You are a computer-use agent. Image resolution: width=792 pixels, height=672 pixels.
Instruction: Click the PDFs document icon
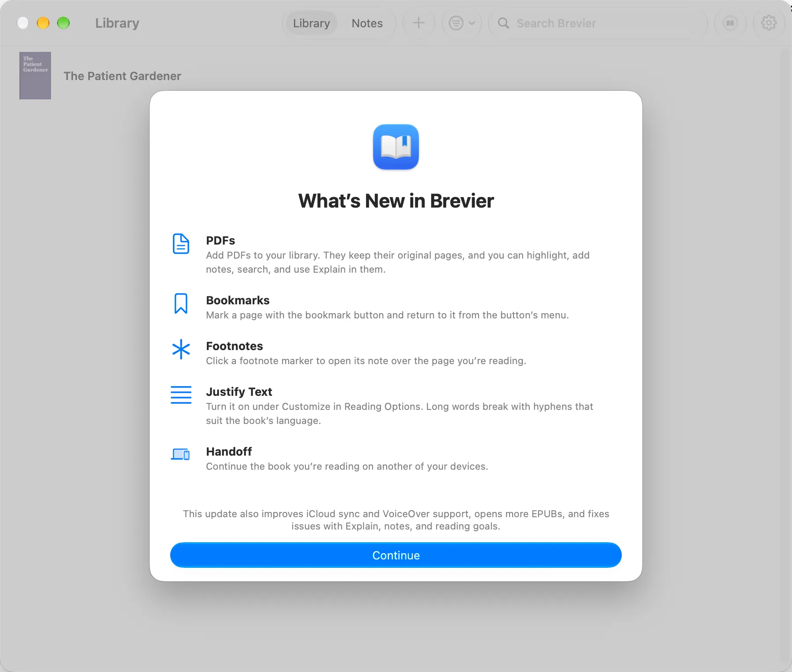pos(181,244)
